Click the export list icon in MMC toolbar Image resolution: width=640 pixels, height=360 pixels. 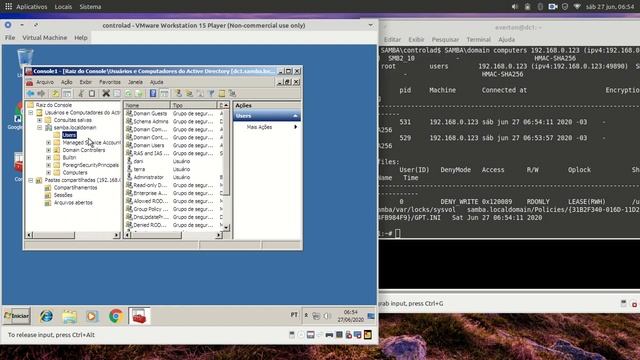click(x=139, y=93)
